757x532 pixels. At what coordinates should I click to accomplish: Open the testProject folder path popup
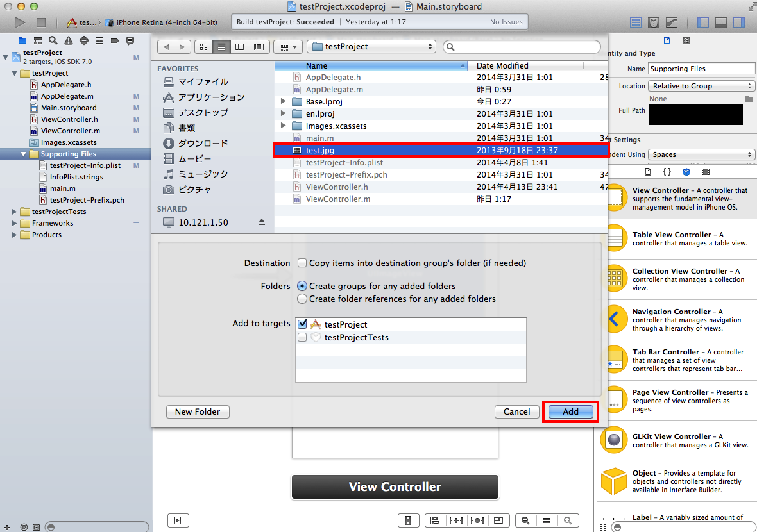pyautogui.click(x=371, y=47)
